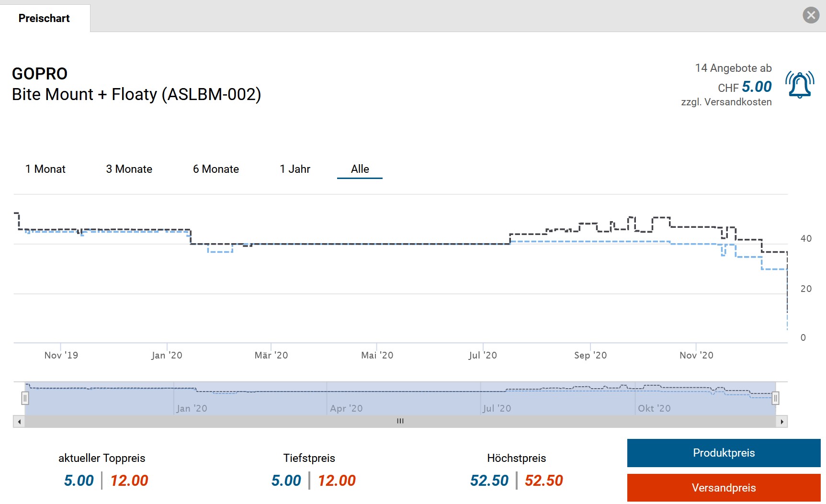Click the right navigator range handle

775,398
